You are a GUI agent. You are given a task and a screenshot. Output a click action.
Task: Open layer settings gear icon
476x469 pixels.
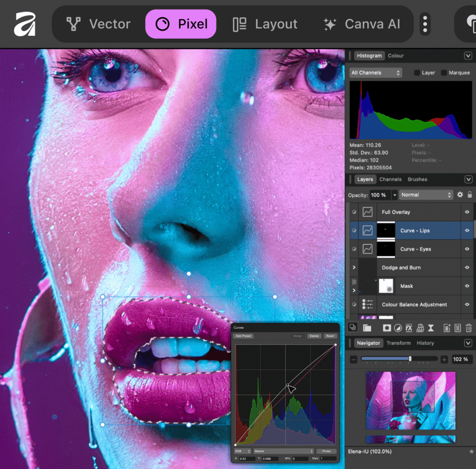tap(460, 195)
